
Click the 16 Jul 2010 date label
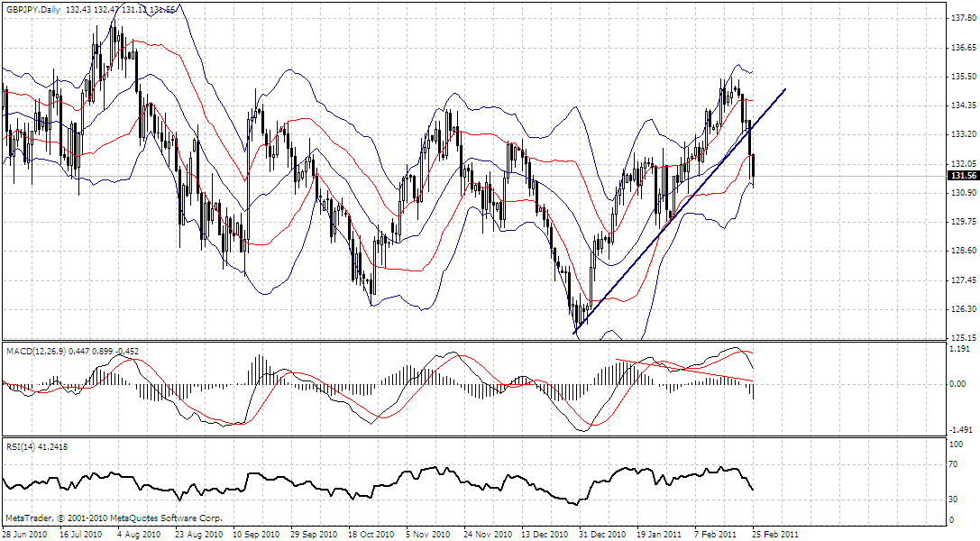[81, 535]
